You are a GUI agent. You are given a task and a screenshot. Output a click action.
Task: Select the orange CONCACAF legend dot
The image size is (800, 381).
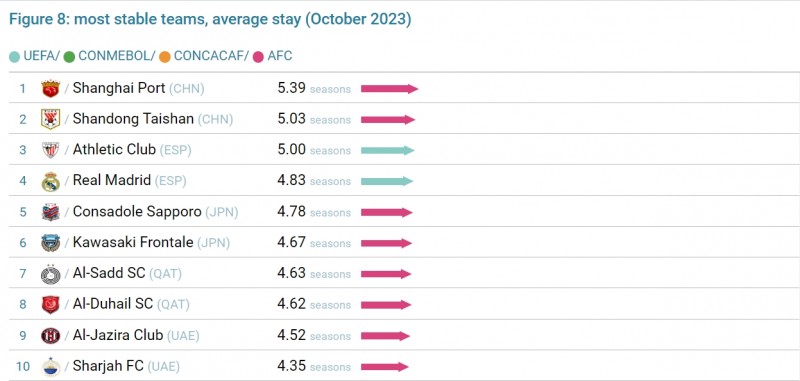click(x=164, y=57)
